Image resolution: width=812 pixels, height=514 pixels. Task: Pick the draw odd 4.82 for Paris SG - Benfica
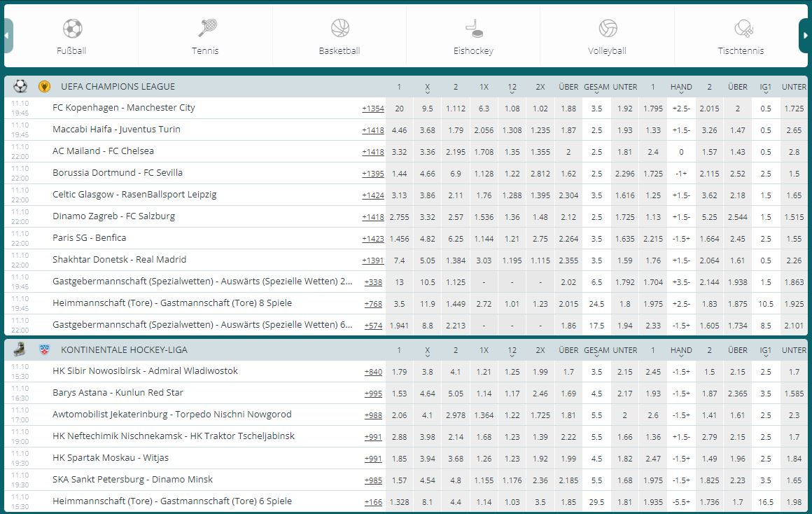(427, 238)
